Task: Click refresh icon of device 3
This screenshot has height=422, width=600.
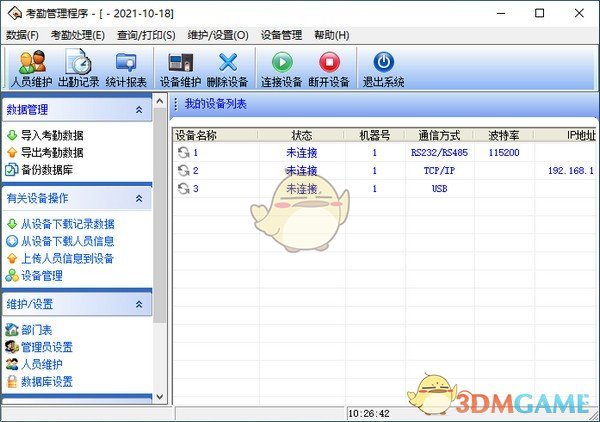Action: pyautogui.click(x=184, y=188)
